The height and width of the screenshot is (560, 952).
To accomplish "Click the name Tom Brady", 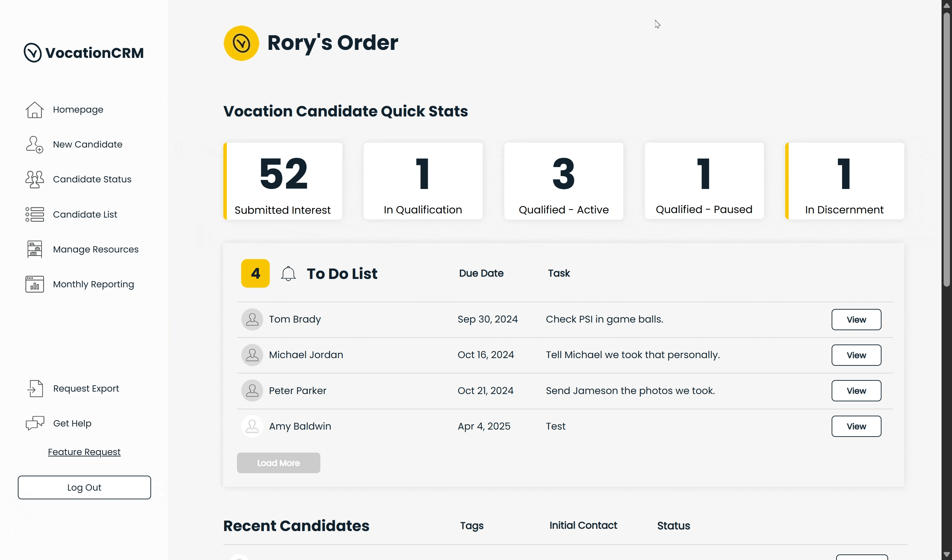I will click(x=295, y=319).
